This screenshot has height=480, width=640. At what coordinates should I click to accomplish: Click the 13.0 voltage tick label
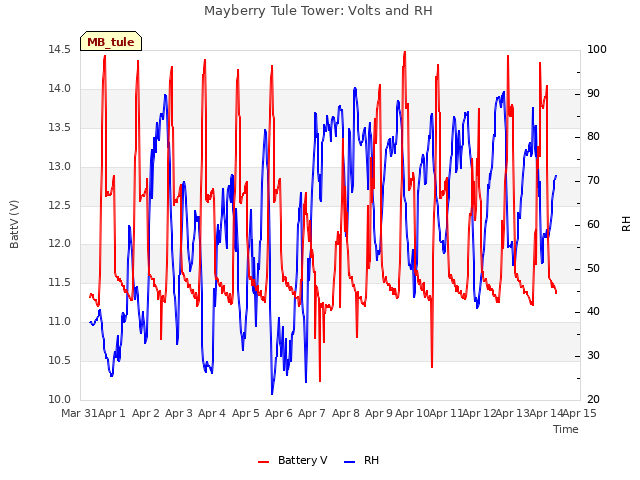pos(60,167)
